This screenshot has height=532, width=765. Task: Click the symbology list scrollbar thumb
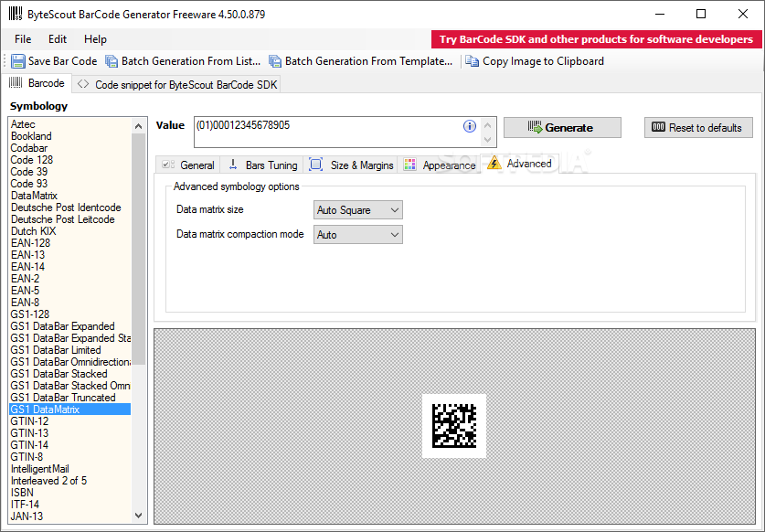tap(139, 249)
